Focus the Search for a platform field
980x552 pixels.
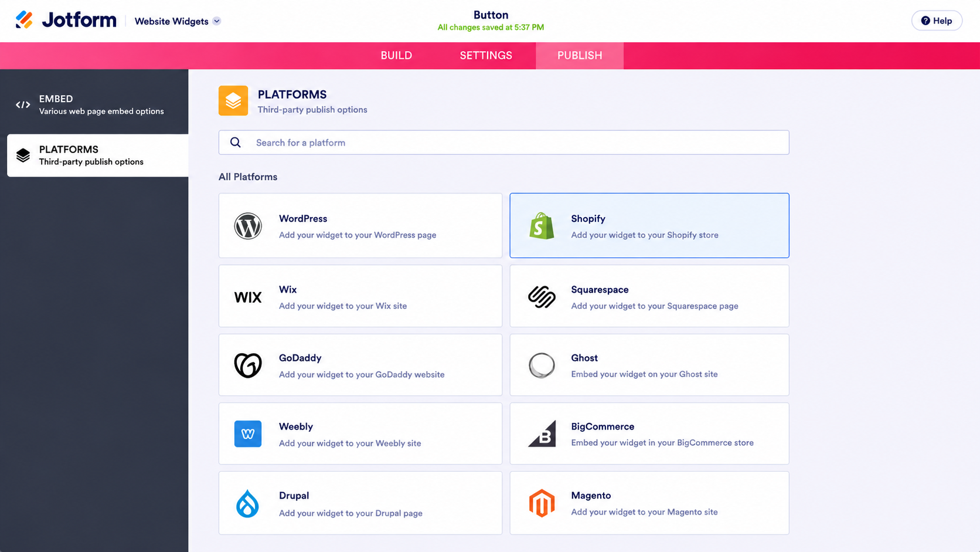click(x=504, y=143)
